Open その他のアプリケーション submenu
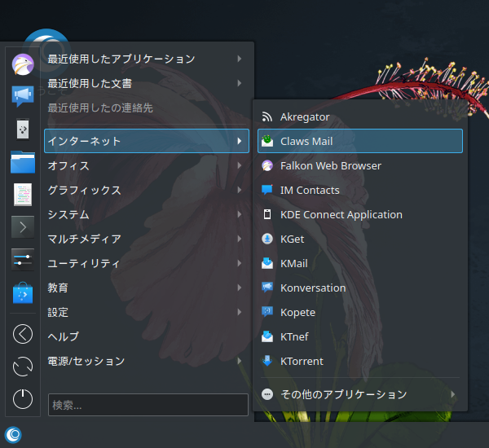The image size is (489, 448). tap(360, 394)
